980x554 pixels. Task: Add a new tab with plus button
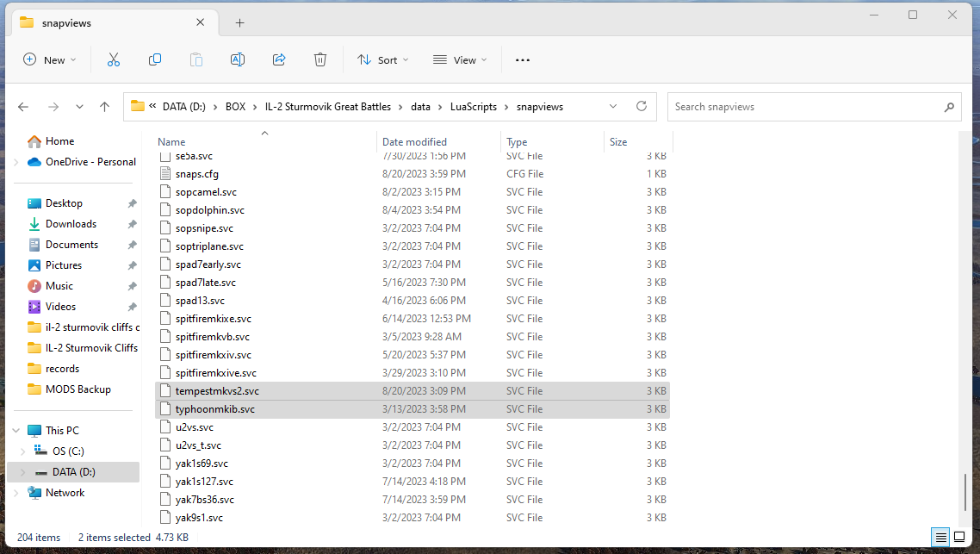(x=239, y=23)
